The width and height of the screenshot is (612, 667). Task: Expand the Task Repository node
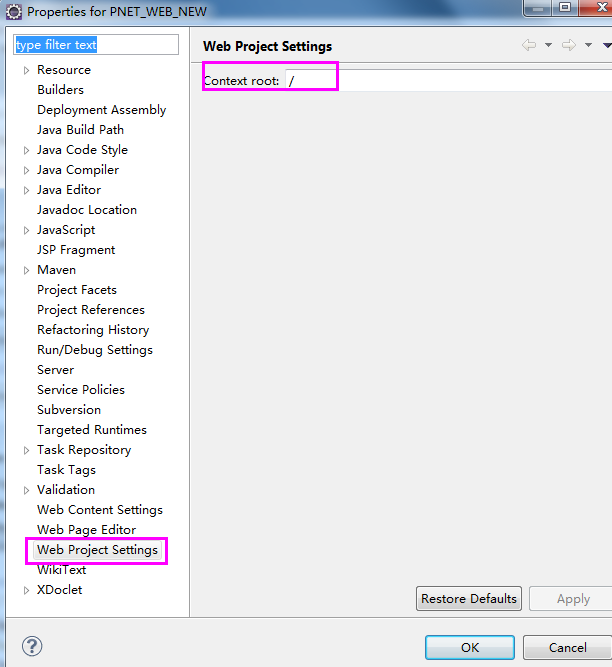click(x=26, y=450)
